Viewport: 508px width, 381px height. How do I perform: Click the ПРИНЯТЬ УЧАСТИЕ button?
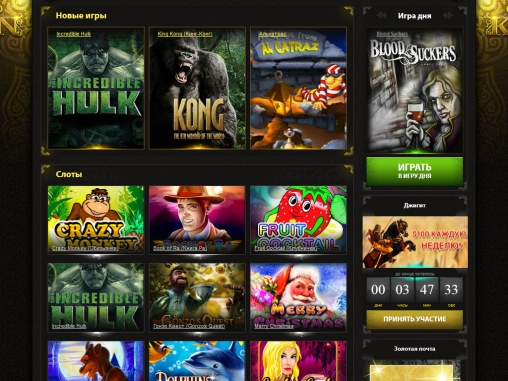[415, 319]
